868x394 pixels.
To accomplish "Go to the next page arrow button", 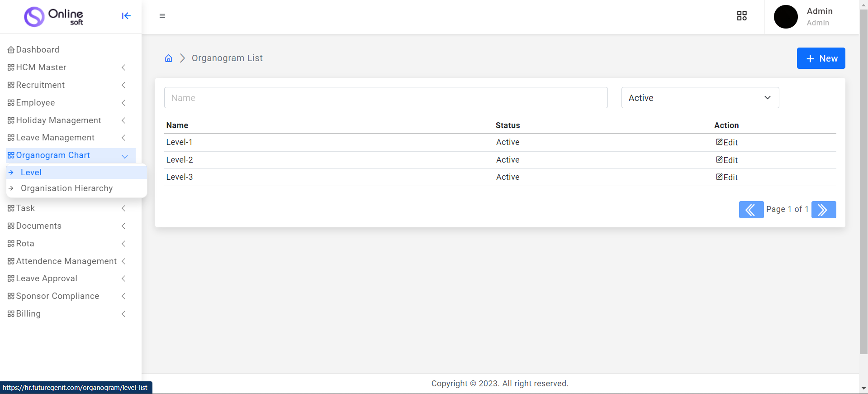I will 823,210.
